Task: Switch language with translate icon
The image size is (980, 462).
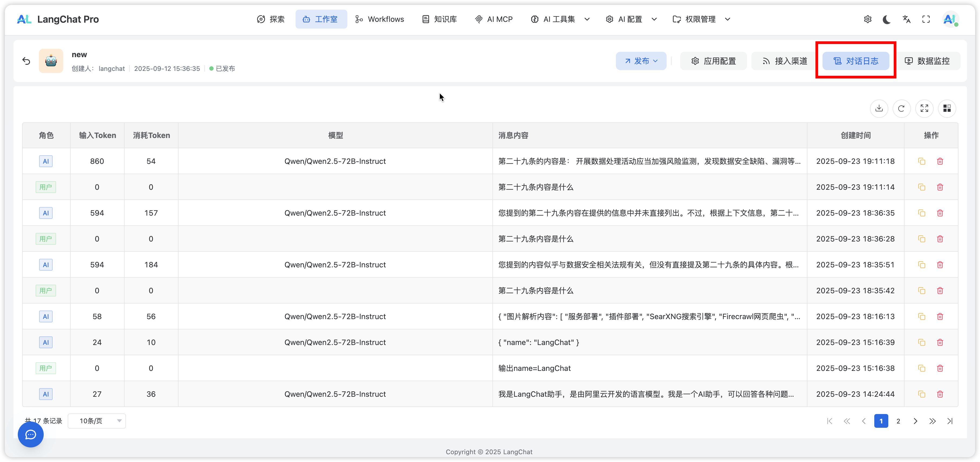Action: point(907,19)
